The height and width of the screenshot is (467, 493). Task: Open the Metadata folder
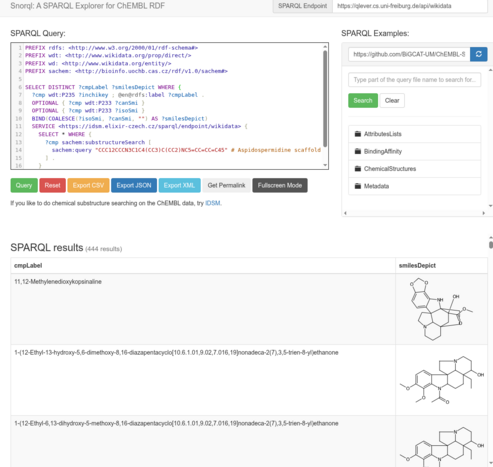click(414, 186)
